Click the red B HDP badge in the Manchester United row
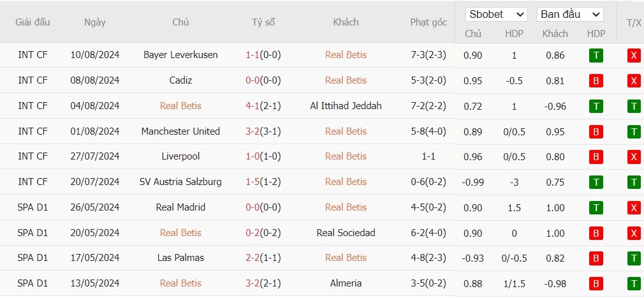This screenshot has width=644, height=298. pos(596,132)
